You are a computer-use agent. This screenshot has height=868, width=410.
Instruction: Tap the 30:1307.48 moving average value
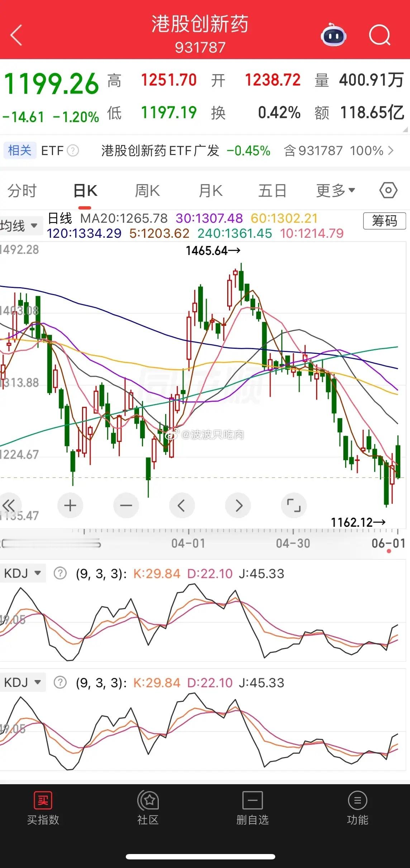click(x=209, y=218)
